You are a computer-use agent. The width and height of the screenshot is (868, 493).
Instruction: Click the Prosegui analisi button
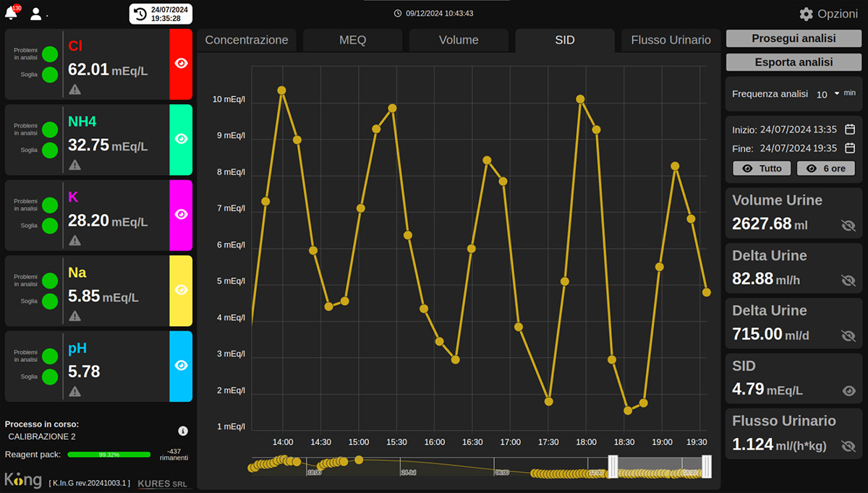[793, 38]
